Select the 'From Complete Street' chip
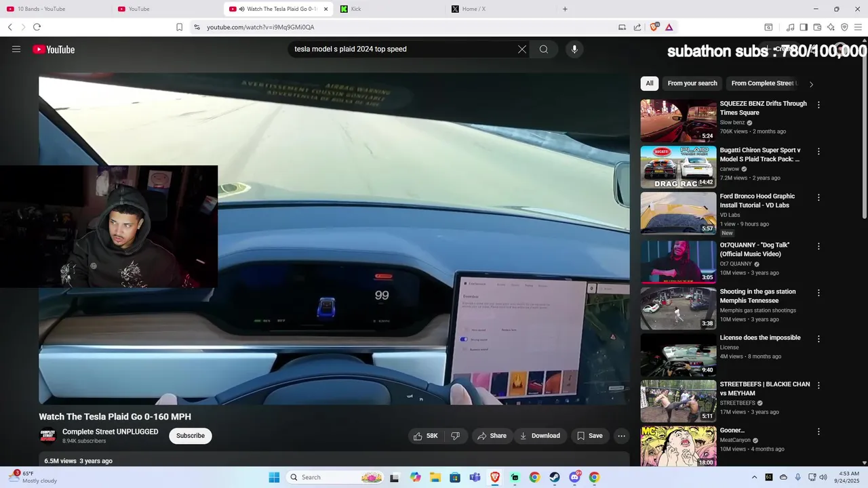 pyautogui.click(x=764, y=83)
